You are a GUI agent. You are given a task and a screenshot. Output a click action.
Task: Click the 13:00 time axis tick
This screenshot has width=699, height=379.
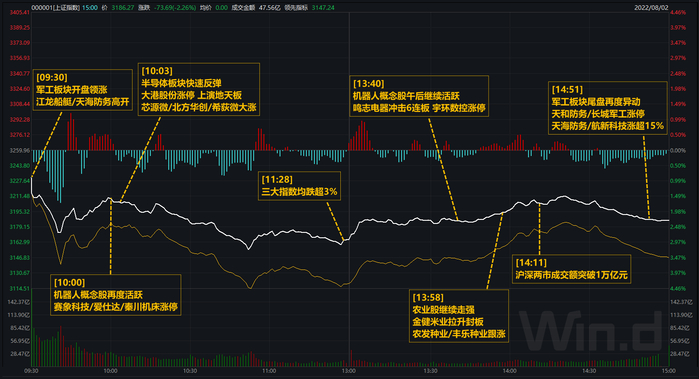pyautogui.click(x=349, y=371)
